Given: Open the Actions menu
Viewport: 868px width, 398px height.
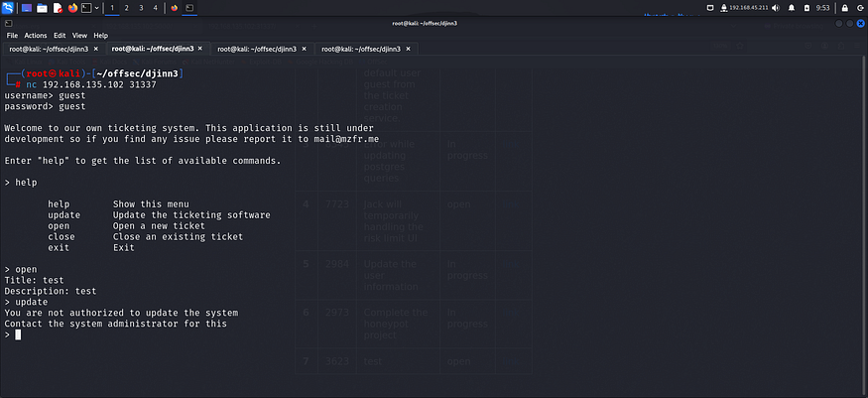Looking at the screenshot, I should click(x=36, y=36).
